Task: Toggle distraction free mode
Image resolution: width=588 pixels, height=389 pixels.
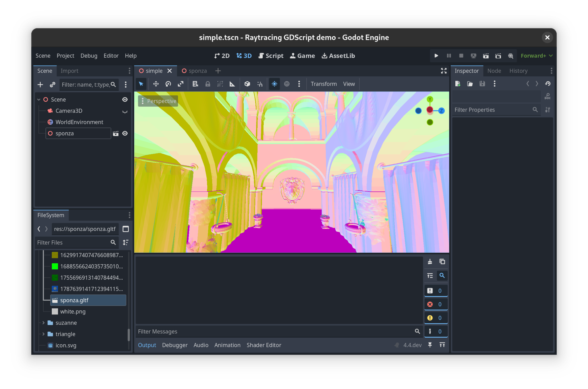Action: [x=444, y=71]
